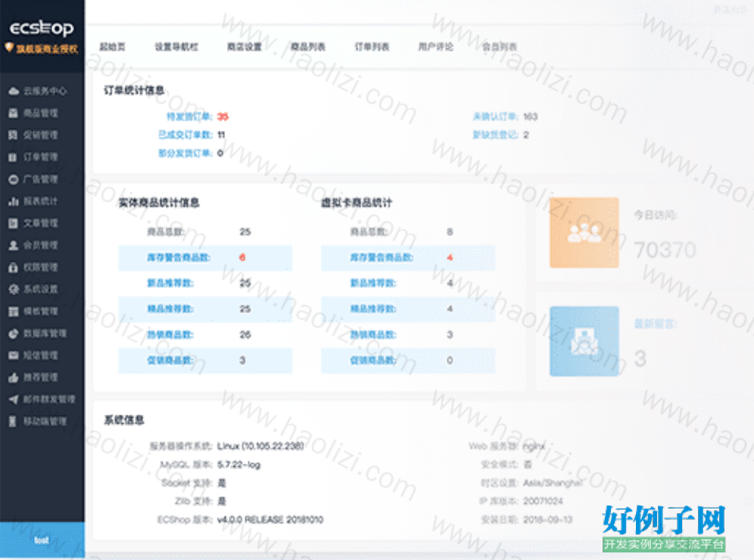The height and width of the screenshot is (560, 754).
Task: Open 精品推荐数 under 实体商品统计信息
Action: [x=170, y=309]
